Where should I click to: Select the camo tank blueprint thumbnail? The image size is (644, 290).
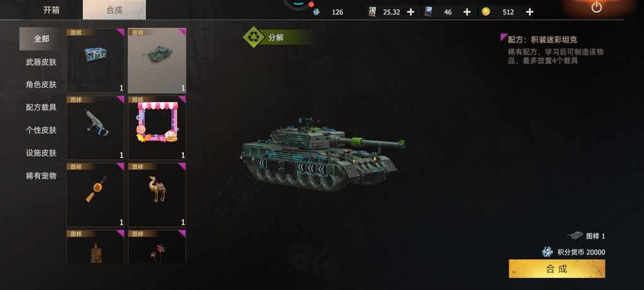(x=157, y=61)
